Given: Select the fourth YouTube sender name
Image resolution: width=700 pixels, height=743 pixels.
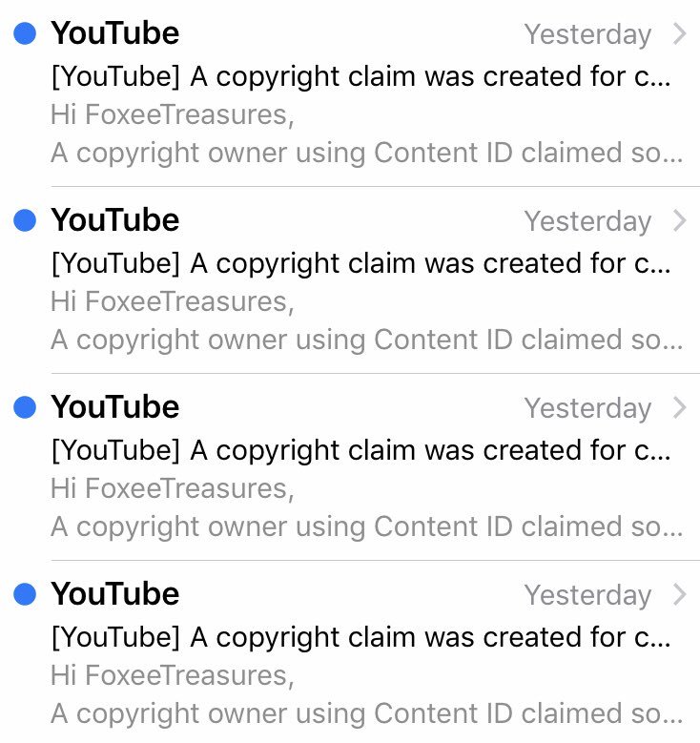Looking at the screenshot, I should pos(115,594).
